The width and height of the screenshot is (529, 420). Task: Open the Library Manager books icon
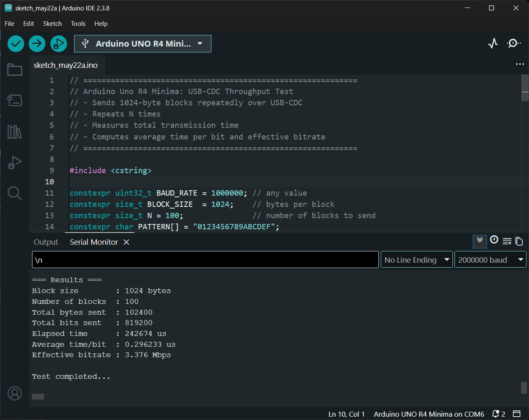coord(15,132)
